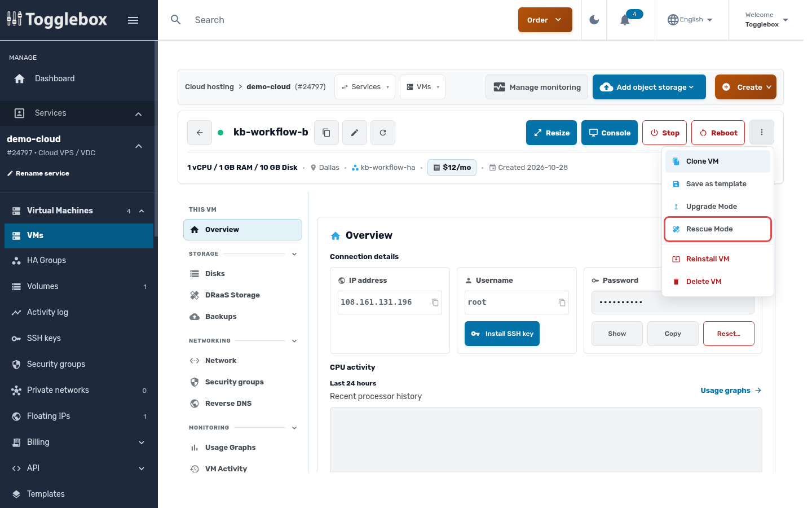This screenshot has height=508, width=812.
Task: Click Rename service link
Action: (x=38, y=173)
